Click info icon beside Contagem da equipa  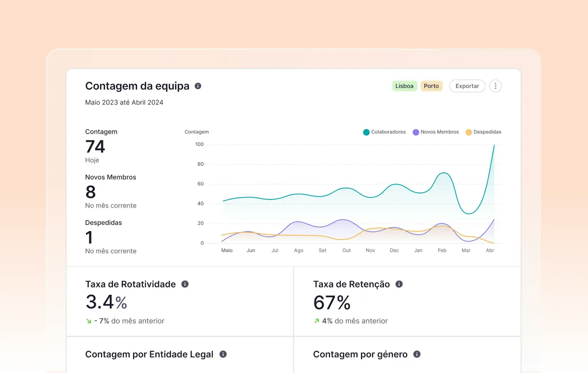[198, 86]
